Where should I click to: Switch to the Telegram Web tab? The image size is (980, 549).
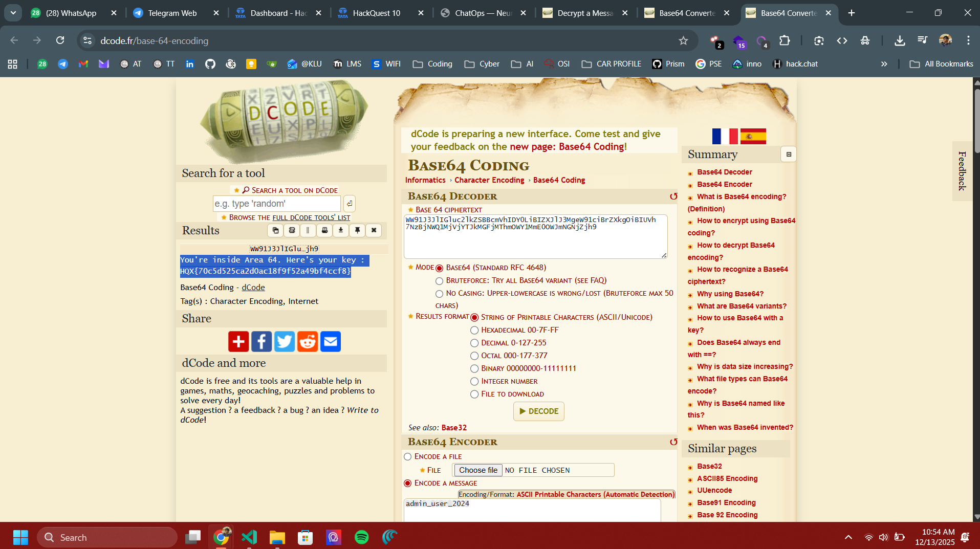click(x=172, y=13)
